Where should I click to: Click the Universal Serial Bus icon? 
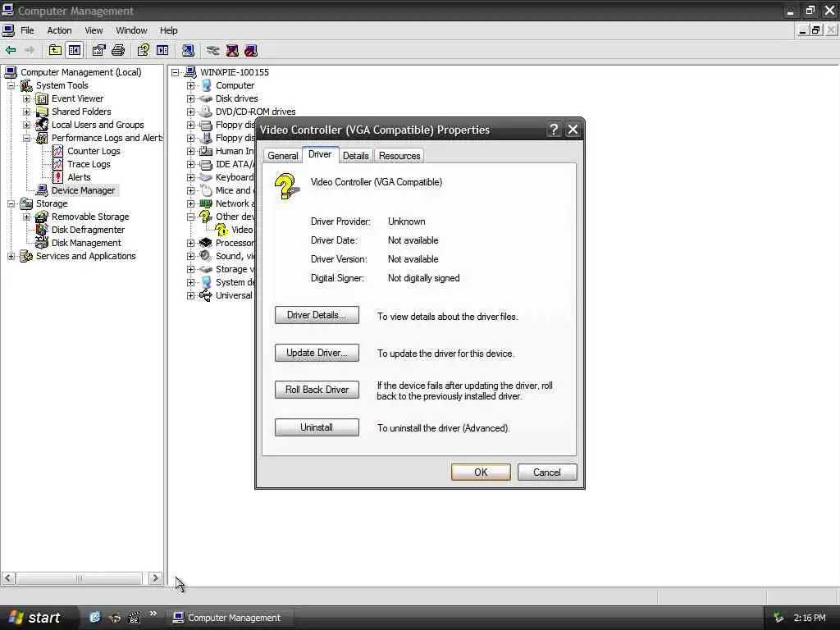(206, 295)
